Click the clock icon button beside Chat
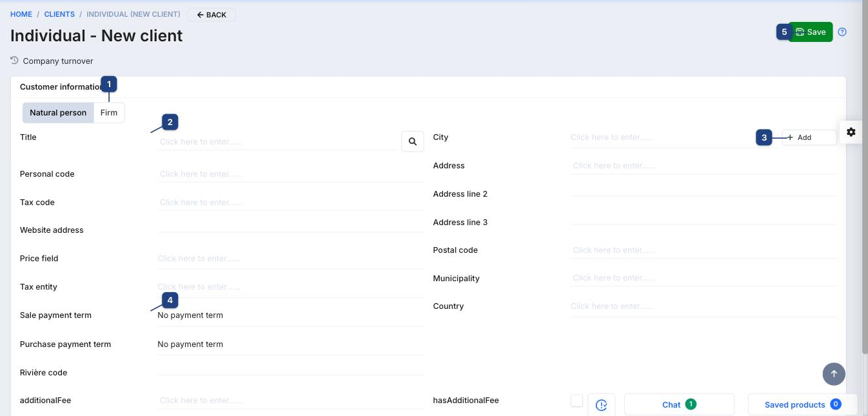Viewport: 868px width, 416px height. [x=602, y=405]
